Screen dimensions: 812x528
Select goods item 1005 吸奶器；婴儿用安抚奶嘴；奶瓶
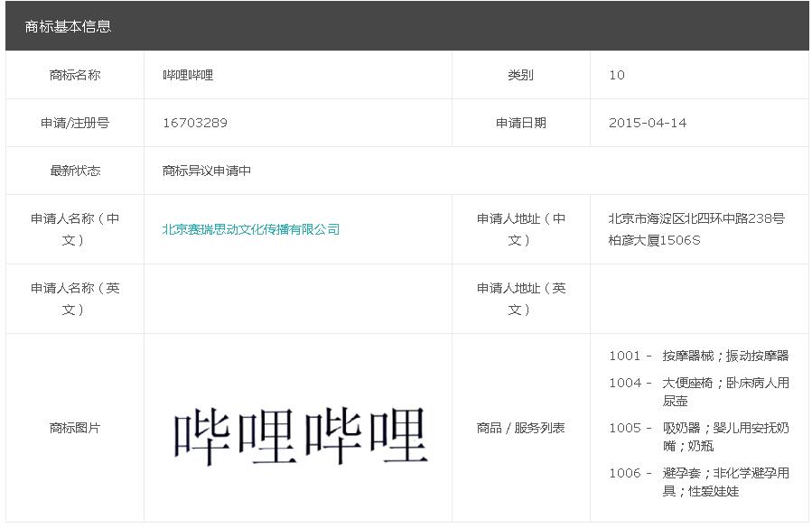(x=698, y=437)
